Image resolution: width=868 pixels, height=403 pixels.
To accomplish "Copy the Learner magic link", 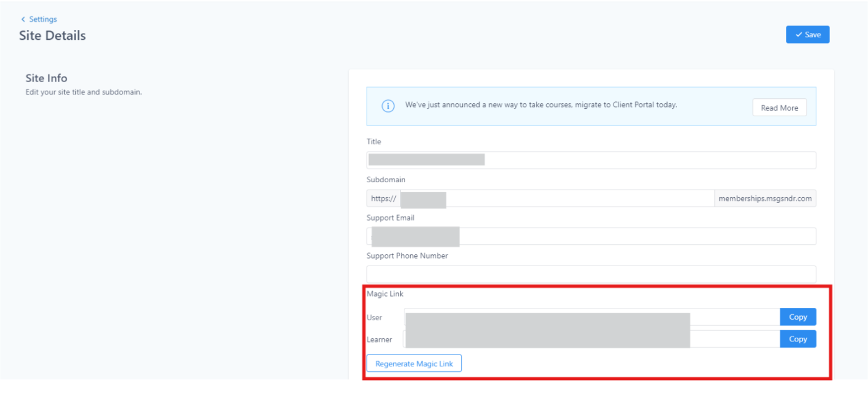I will click(798, 339).
